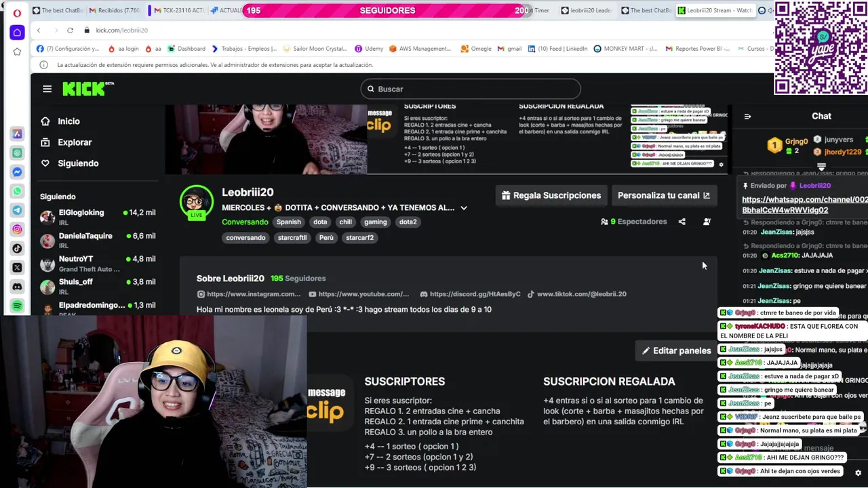Viewport: 868px width, 488px height.
Task: Open the Feed LinkedIn bookmark
Action: (557, 49)
